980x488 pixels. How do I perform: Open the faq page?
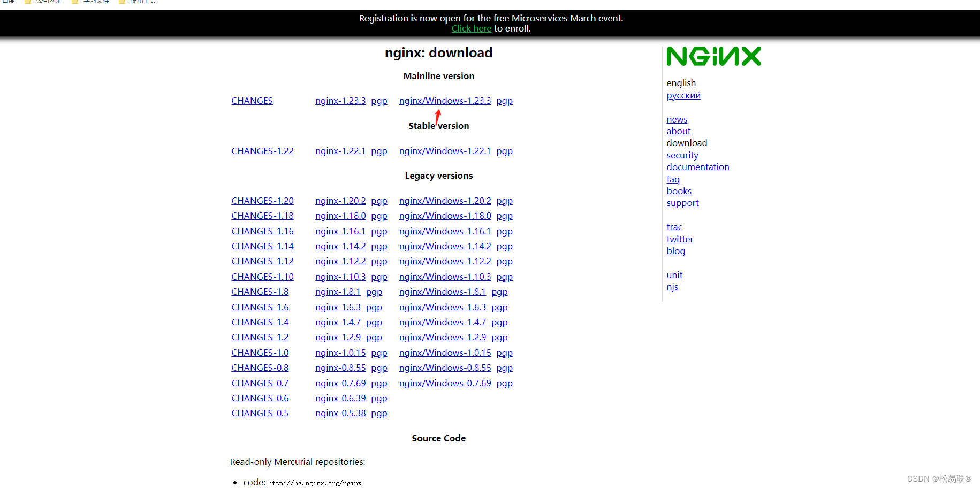pyautogui.click(x=673, y=179)
